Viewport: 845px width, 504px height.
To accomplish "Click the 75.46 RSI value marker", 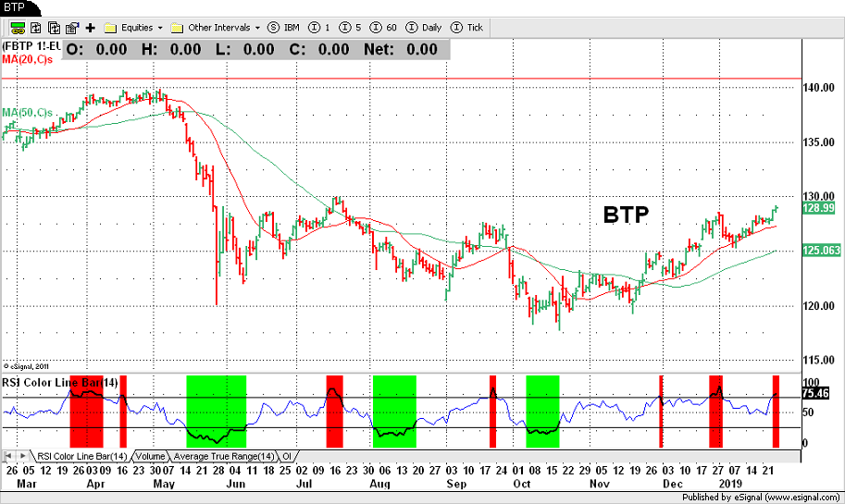I will [x=816, y=393].
